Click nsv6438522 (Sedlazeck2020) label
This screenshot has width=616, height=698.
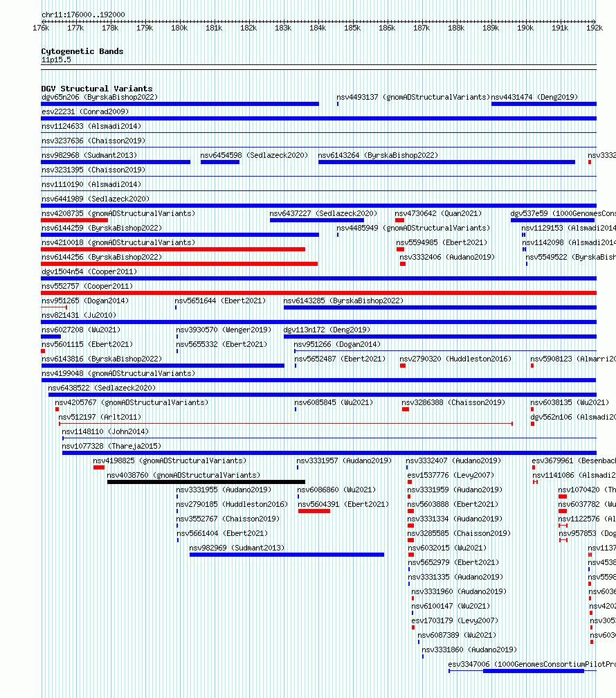tap(102, 388)
